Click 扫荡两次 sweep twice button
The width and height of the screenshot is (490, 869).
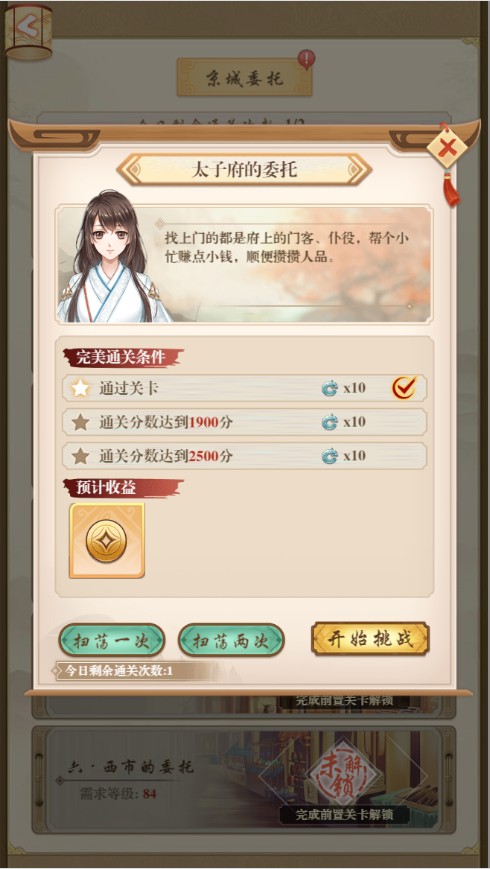coord(231,640)
